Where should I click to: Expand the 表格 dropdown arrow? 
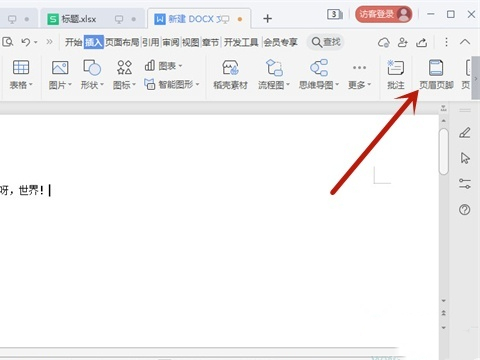click(31, 85)
